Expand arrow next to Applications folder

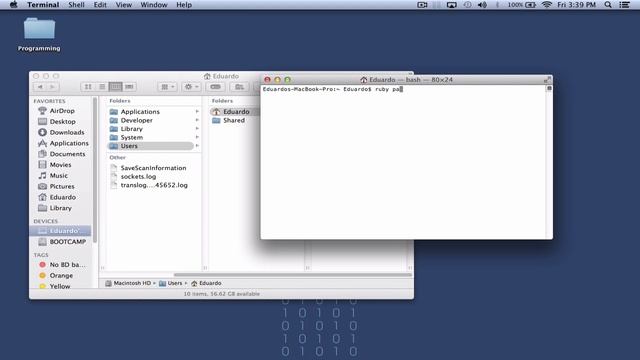197,111
